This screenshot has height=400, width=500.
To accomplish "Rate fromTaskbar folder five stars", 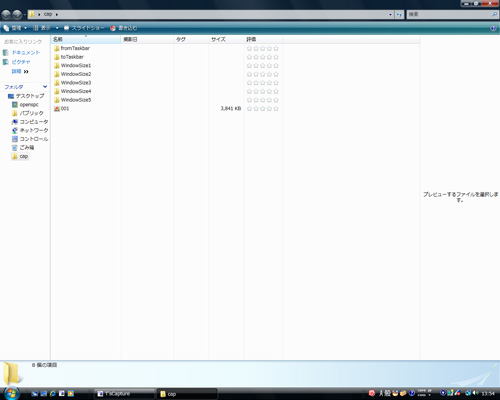I will pyautogui.click(x=276, y=49).
